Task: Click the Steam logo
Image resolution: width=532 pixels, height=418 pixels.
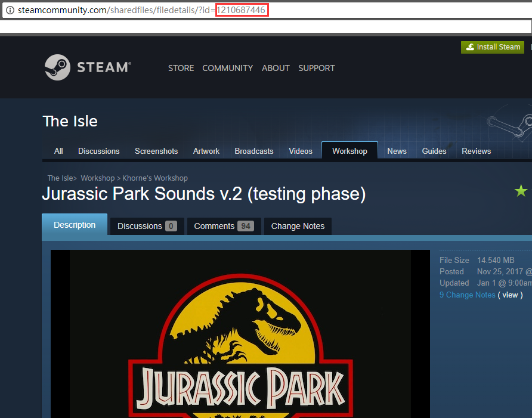Action: (x=88, y=67)
